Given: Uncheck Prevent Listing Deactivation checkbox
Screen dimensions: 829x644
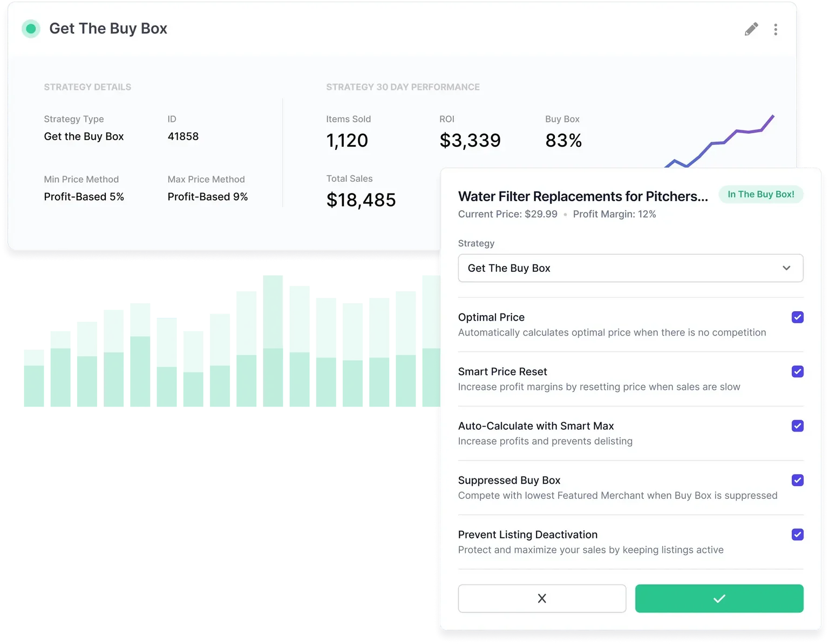Looking at the screenshot, I should (797, 535).
